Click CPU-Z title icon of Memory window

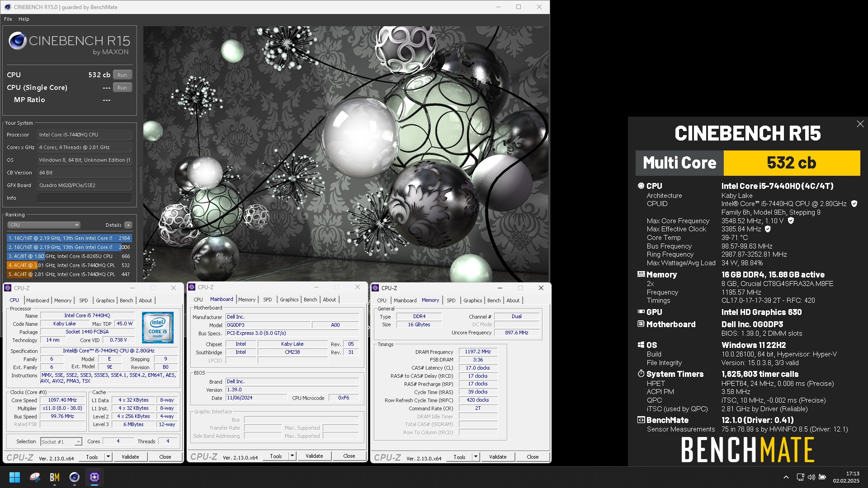(375, 288)
